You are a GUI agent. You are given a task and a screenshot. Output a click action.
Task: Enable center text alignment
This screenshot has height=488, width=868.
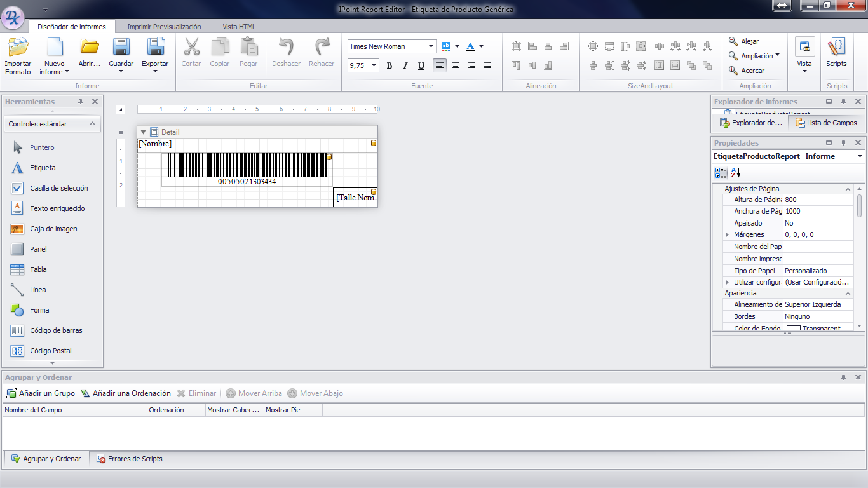pos(456,65)
